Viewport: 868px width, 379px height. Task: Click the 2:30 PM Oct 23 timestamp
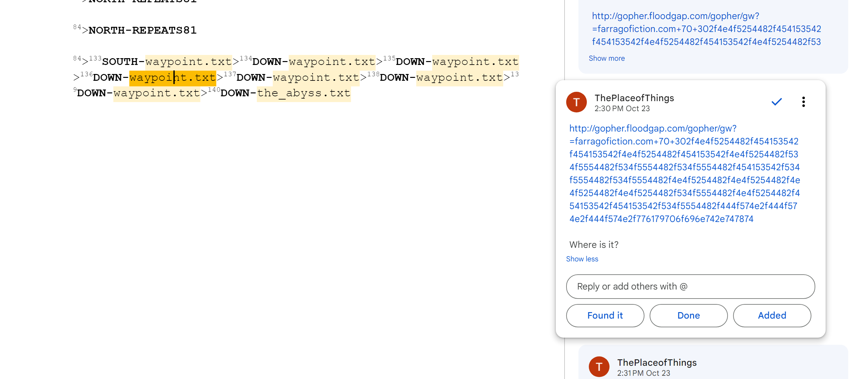(x=622, y=108)
